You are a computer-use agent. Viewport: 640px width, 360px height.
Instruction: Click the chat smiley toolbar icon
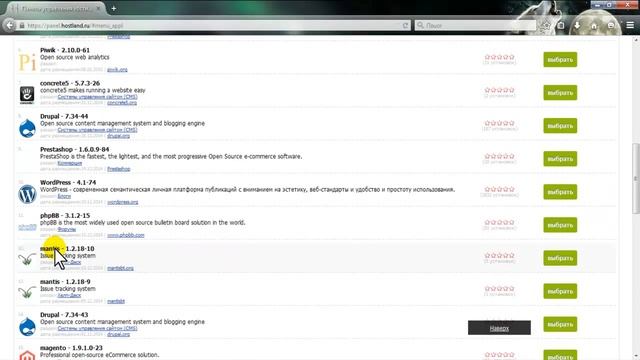pyautogui.click(x=611, y=25)
